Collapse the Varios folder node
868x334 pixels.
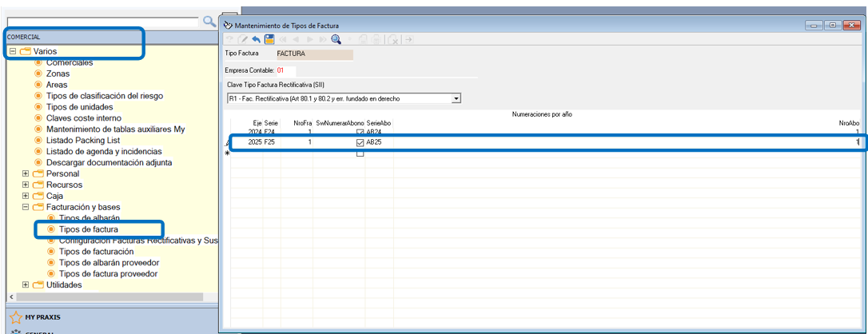(x=13, y=51)
